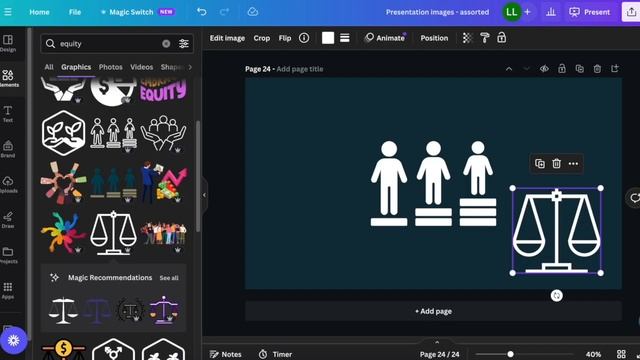Select the white scales graphic thumbnail

pyautogui.click(x=113, y=233)
